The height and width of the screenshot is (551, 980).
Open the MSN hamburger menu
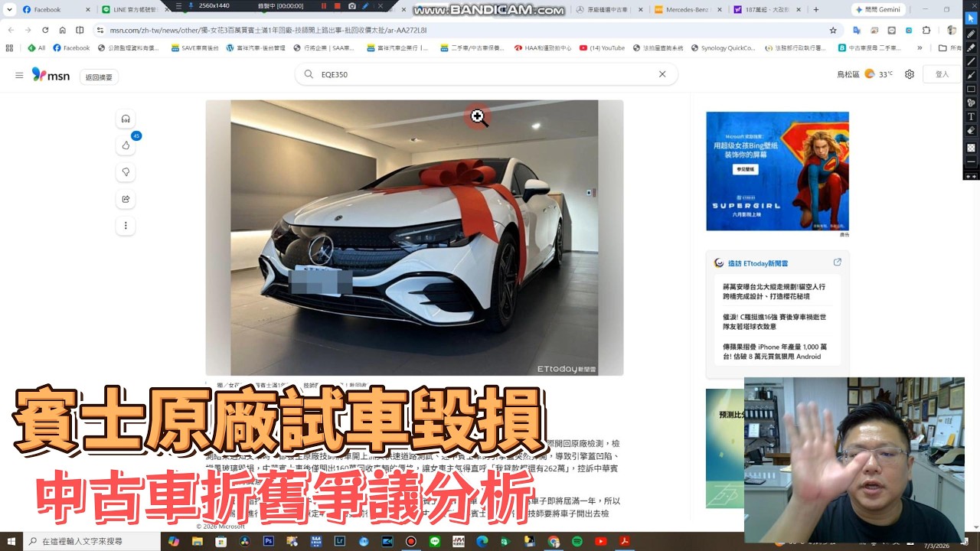[x=19, y=75]
